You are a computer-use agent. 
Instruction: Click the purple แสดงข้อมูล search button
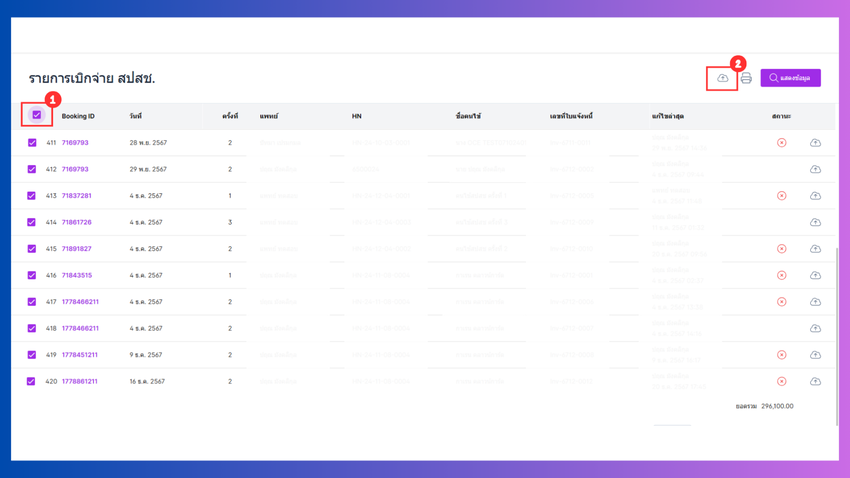pos(790,78)
